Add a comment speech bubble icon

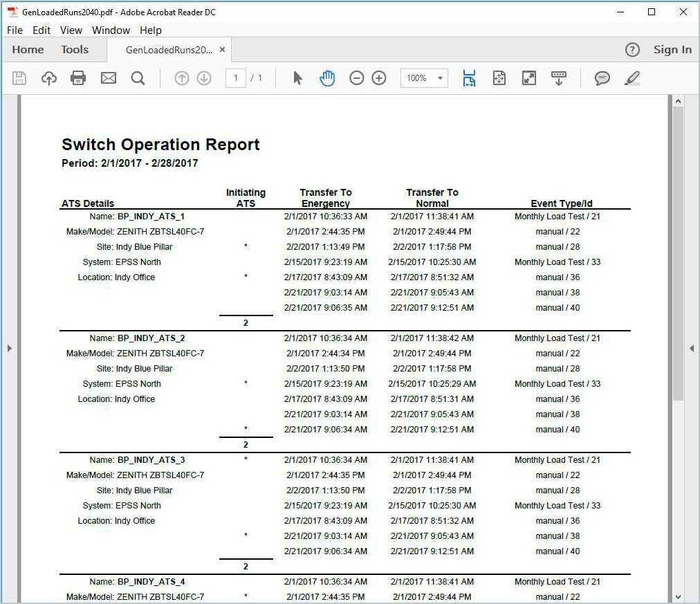602,78
